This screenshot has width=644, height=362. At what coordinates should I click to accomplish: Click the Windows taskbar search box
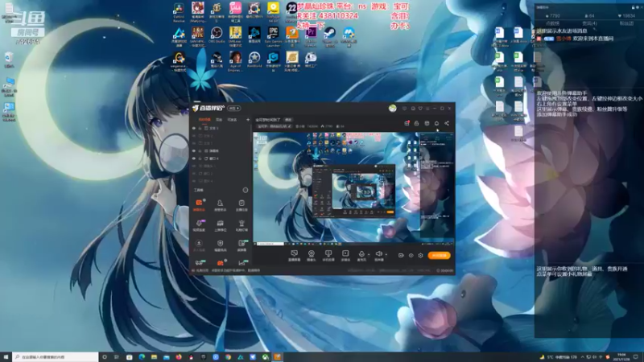tap(56, 357)
